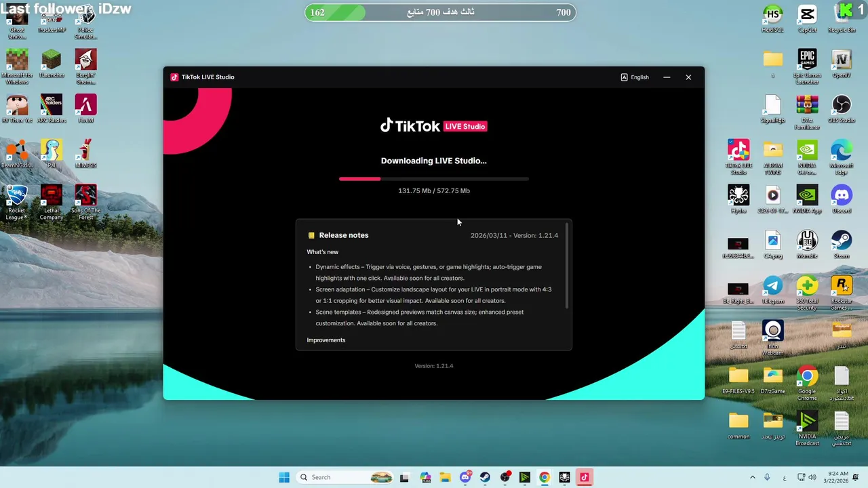868x488 pixels.
Task: Open Pal desktop icon
Action: pyautogui.click(x=52, y=155)
